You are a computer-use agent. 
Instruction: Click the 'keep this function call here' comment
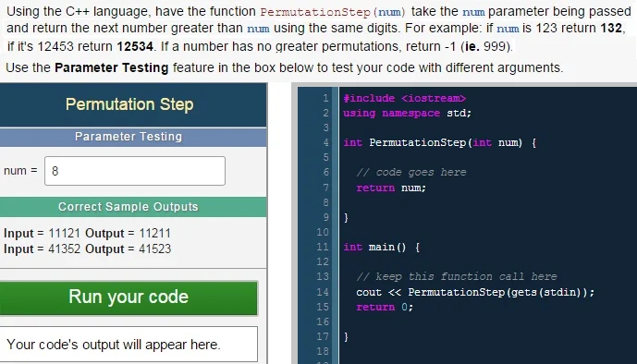coord(457,277)
